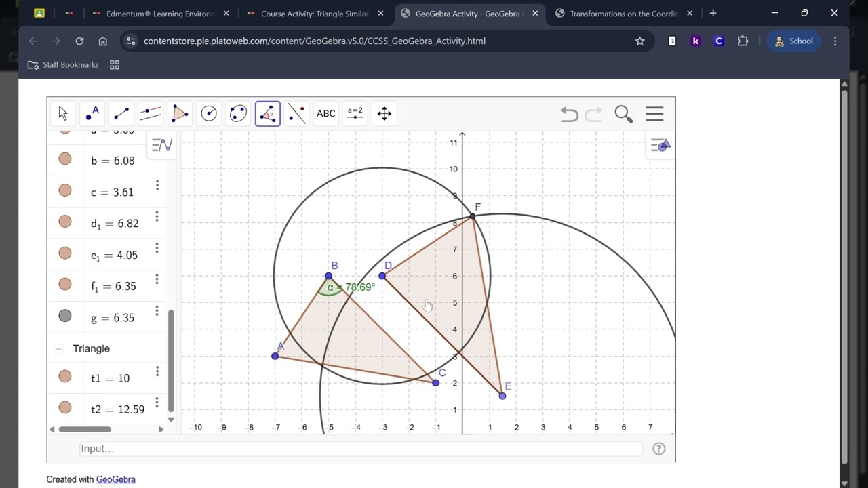
Task: Click the browser address bar URL
Action: (315, 41)
